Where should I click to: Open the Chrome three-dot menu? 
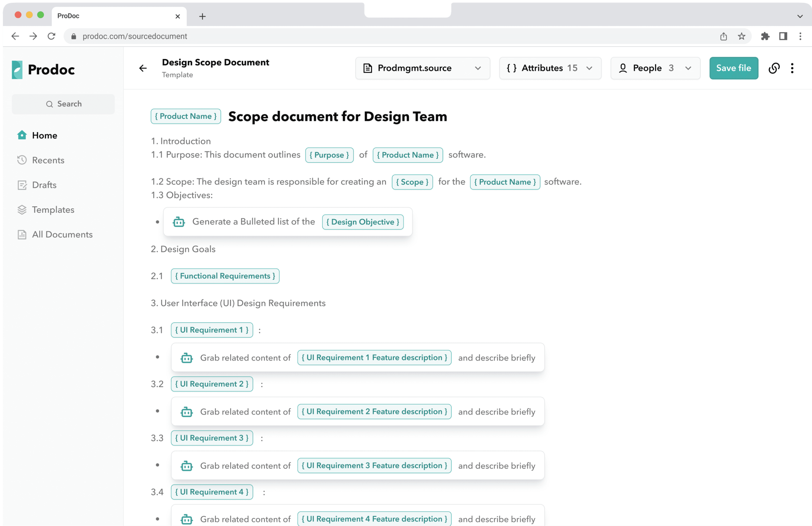800,36
